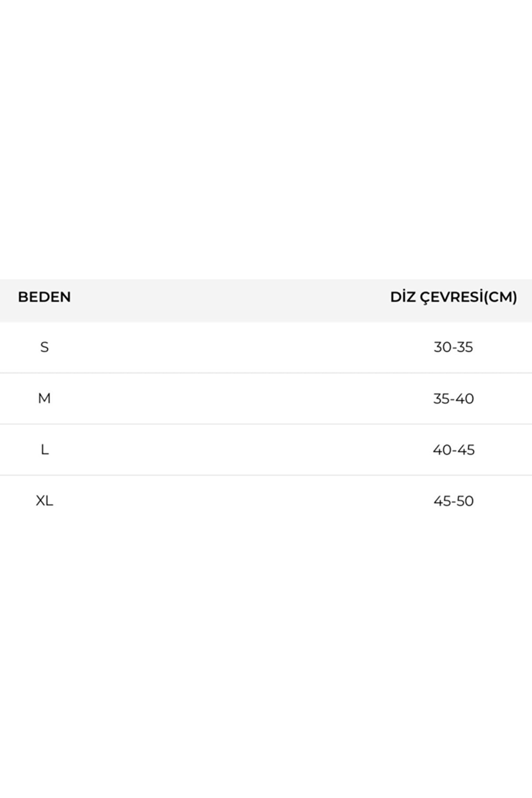Select the S size label

tap(44, 347)
